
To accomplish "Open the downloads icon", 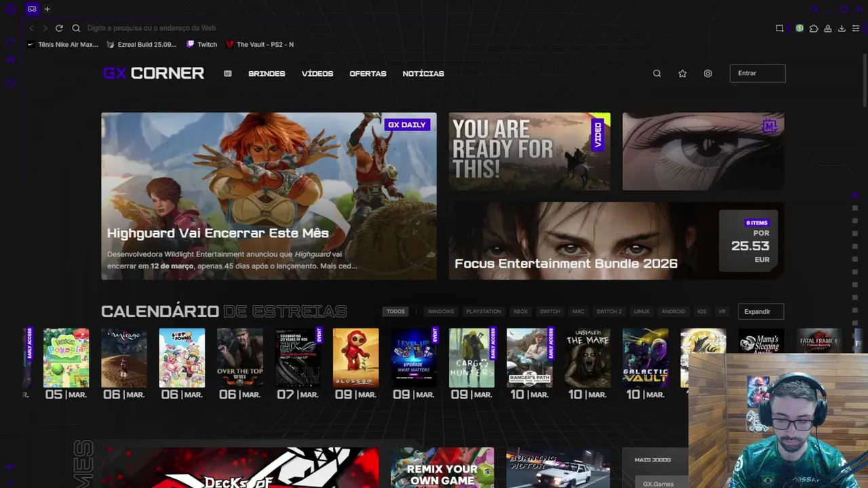I will pos(842,28).
